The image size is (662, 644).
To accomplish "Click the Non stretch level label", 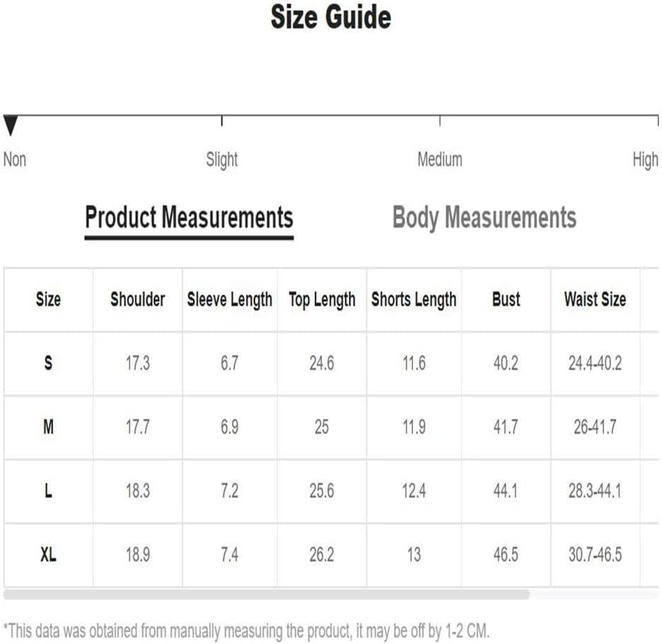I will pos(15,160).
